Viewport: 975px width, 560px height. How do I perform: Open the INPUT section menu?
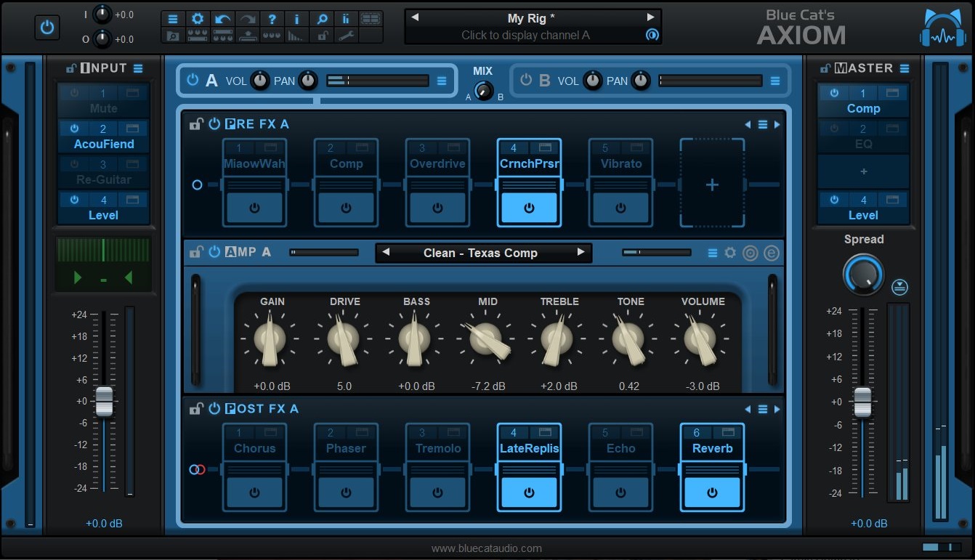pos(138,68)
